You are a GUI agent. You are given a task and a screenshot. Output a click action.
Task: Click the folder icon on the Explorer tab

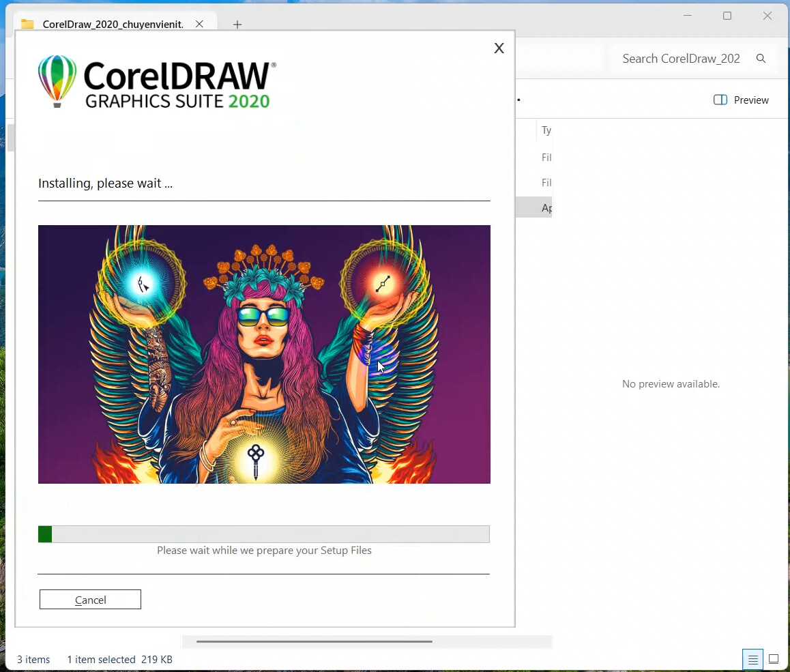[x=27, y=24]
